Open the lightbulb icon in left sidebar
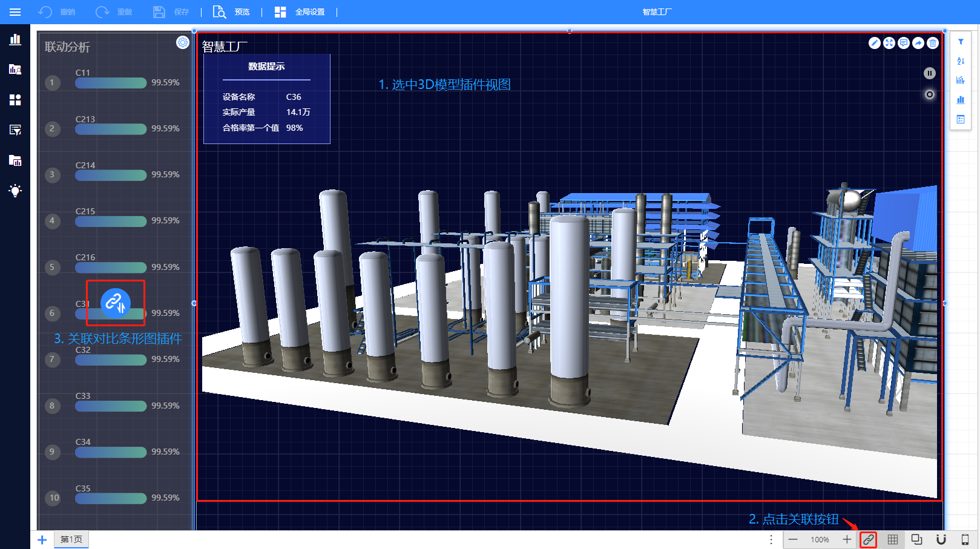The width and height of the screenshot is (980, 549). (x=15, y=191)
